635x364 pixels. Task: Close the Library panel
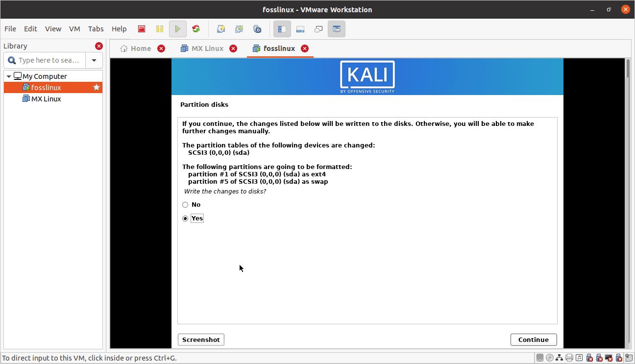(99, 46)
